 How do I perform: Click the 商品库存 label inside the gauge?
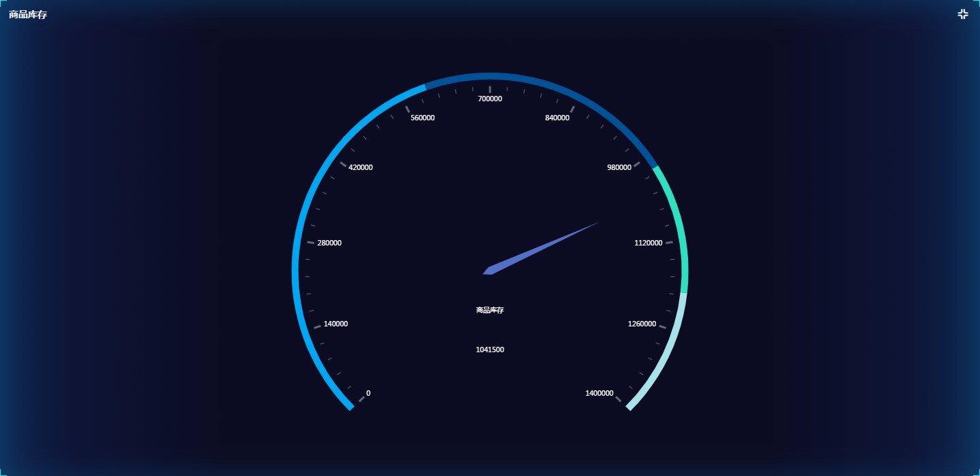tap(490, 310)
